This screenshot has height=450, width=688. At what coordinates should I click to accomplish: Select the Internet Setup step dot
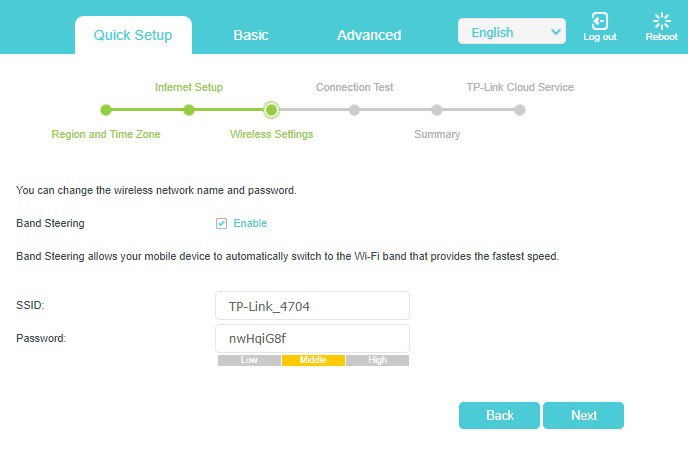click(189, 110)
